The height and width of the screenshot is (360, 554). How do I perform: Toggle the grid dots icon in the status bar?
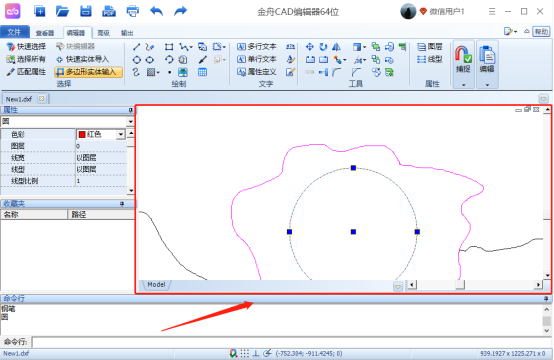[x=244, y=353]
